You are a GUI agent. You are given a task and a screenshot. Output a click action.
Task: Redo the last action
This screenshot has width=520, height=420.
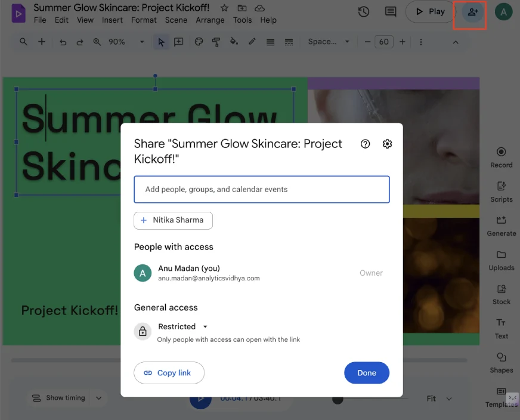[x=79, y=42]
